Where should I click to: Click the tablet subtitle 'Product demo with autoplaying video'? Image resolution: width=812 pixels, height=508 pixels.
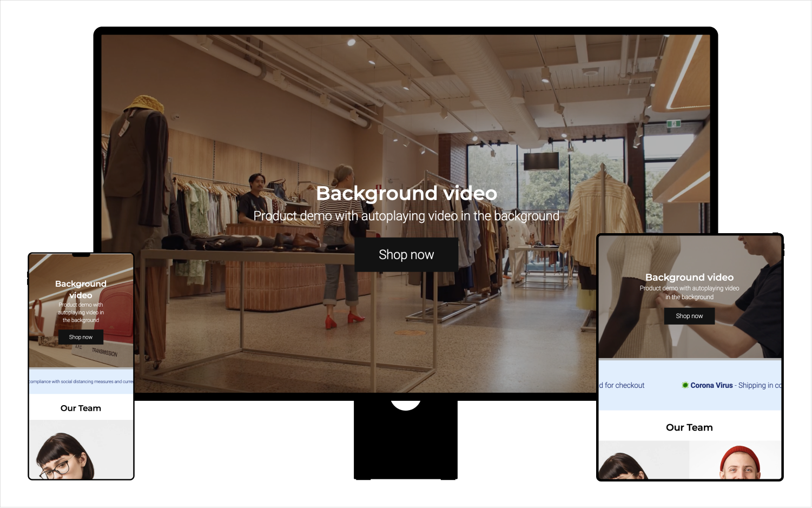(689, 293)
